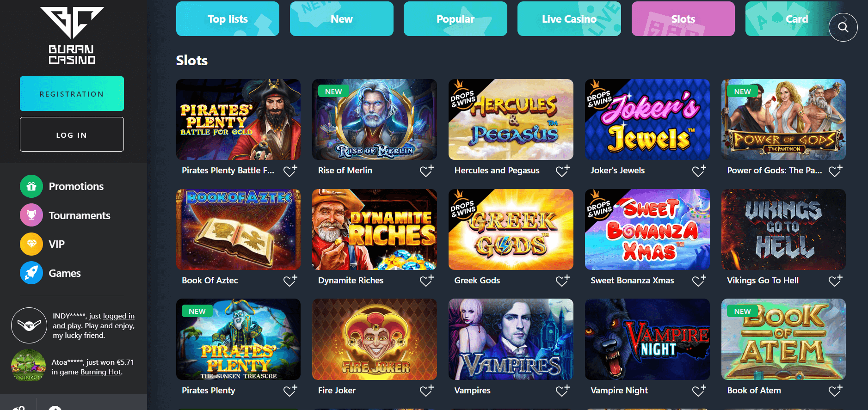Select the Tournaments trophy icon
The height and width of the screenshot is (410, 868).
pyautogui.click(x=31, y=215)
